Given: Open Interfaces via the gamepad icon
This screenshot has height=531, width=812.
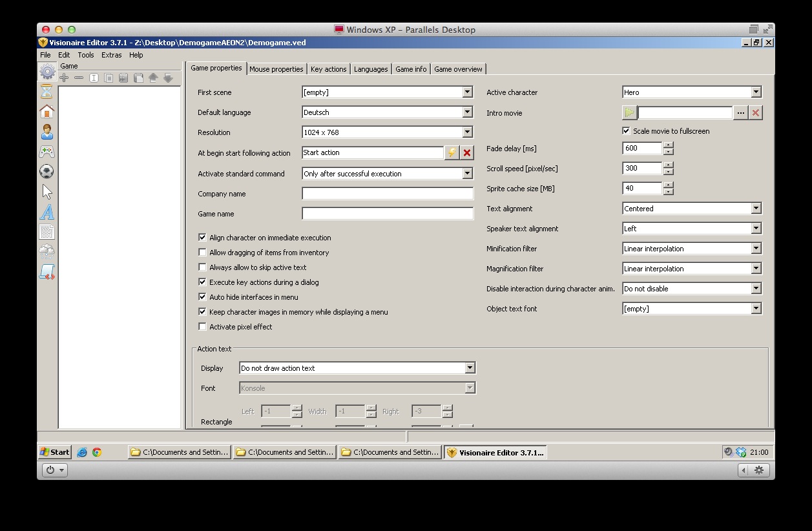Looking at the screenshot, I should coord(47,151).
